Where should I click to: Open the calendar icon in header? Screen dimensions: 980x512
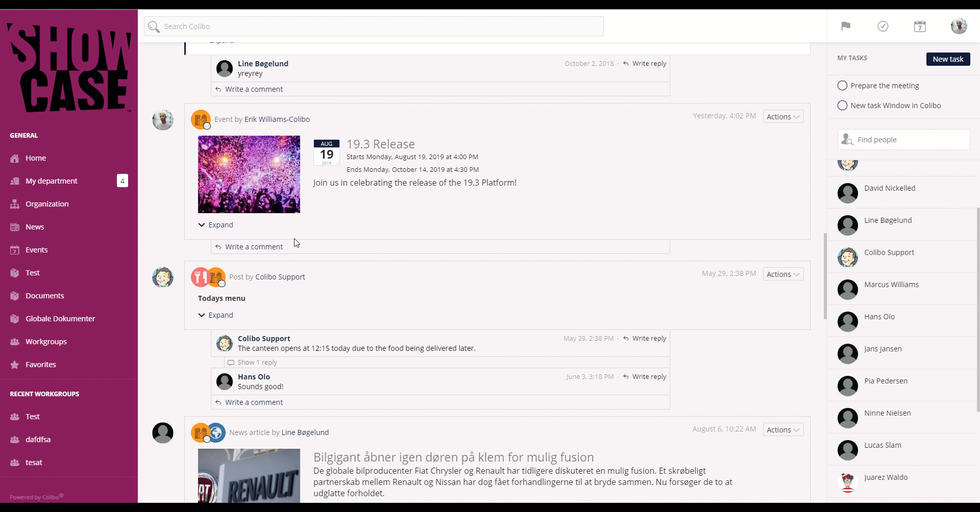pos(919,27)
